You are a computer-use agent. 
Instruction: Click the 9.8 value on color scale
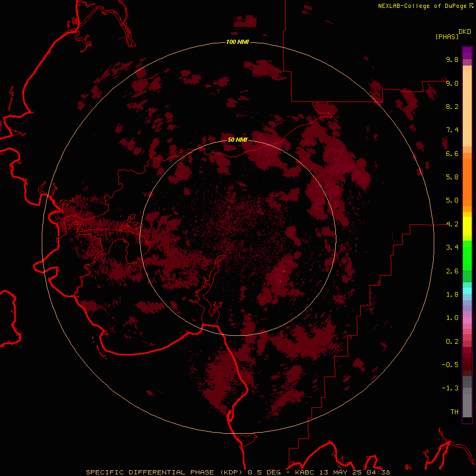(x=452, y=59)
